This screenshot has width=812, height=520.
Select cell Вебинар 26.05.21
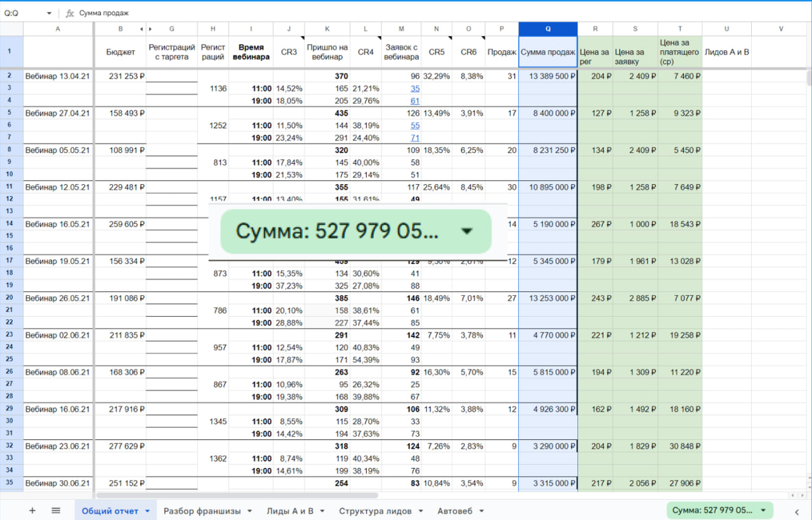pyautogui.click(x=58, y=297)
